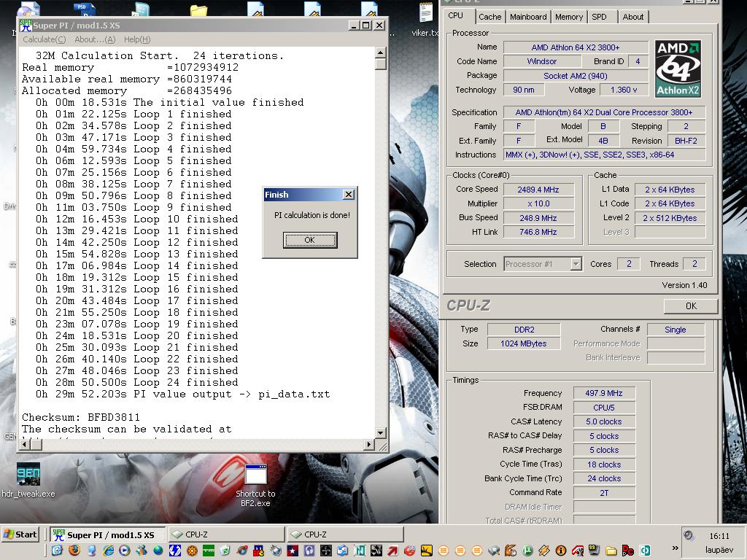Click the Code Name value Windsor
Screen dimensions: 747x560
(542, 61)
